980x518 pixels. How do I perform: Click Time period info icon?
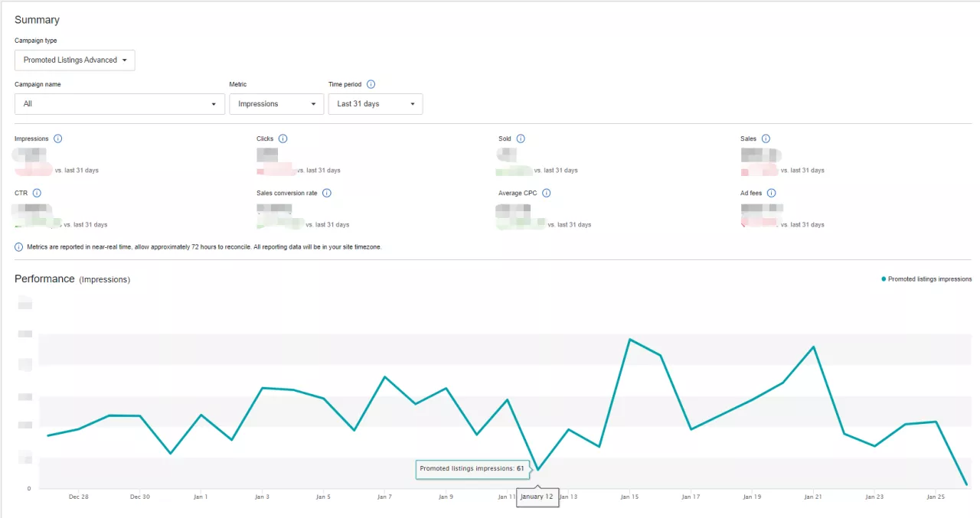[371, 85]
